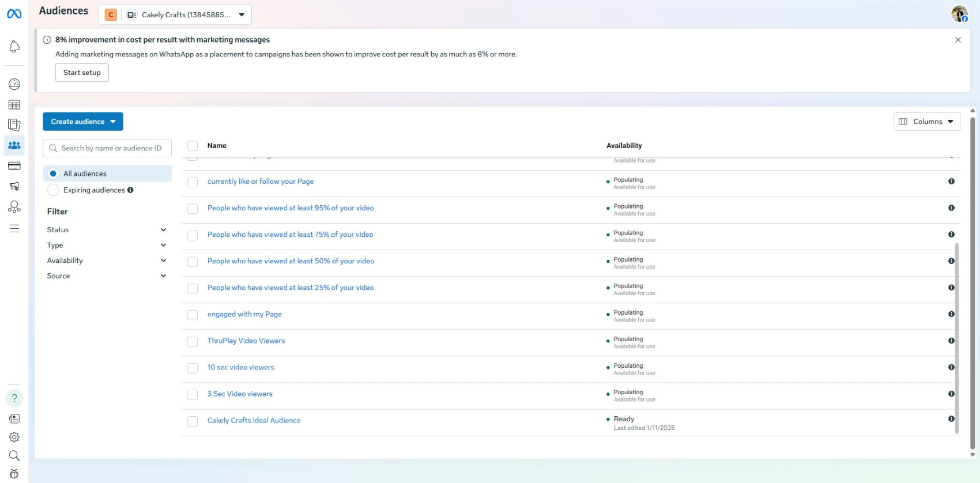
Task: Click the 'Start setup' button
Action: 82,73
